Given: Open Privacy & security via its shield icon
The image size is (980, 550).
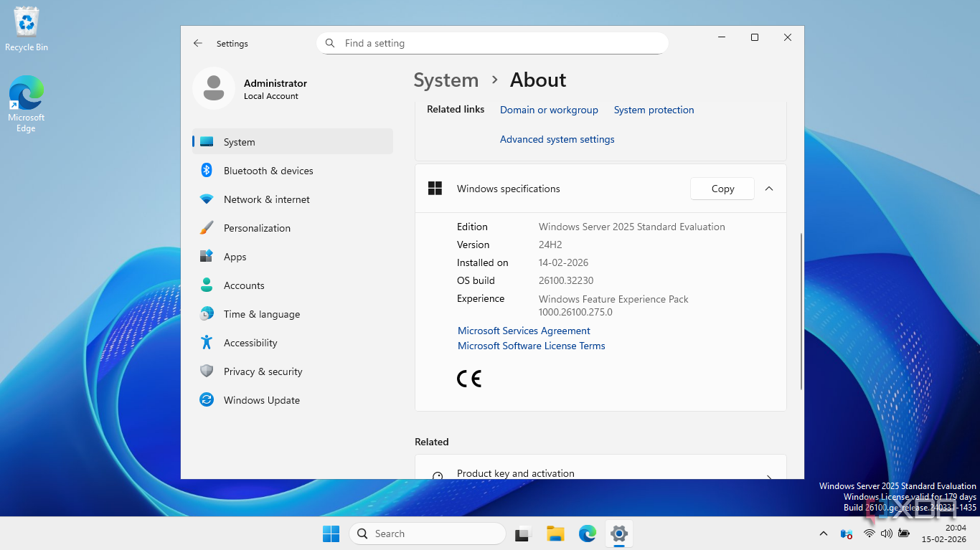Looking at the screenshot, I should coord(207,371).
